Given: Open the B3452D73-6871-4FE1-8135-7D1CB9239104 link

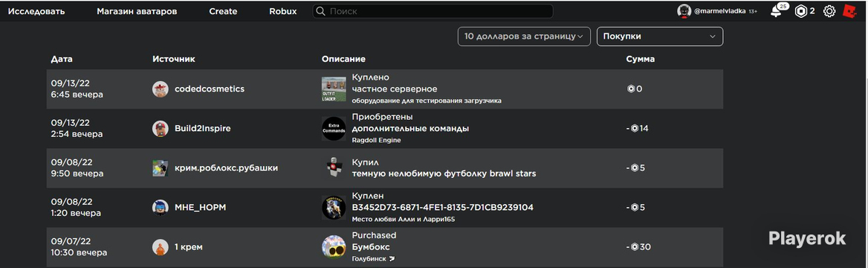Looking at the screenshot, I should click(x=443, y=208).
